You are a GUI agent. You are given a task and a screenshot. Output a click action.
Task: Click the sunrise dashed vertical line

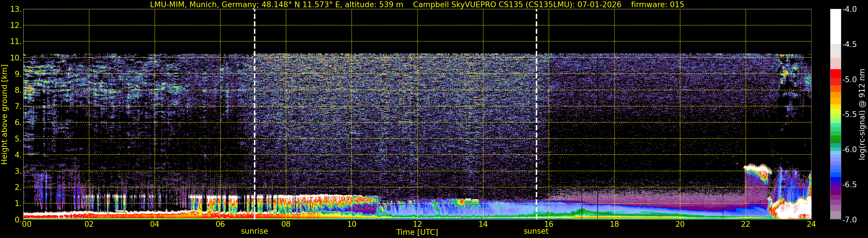click(254, 114)
